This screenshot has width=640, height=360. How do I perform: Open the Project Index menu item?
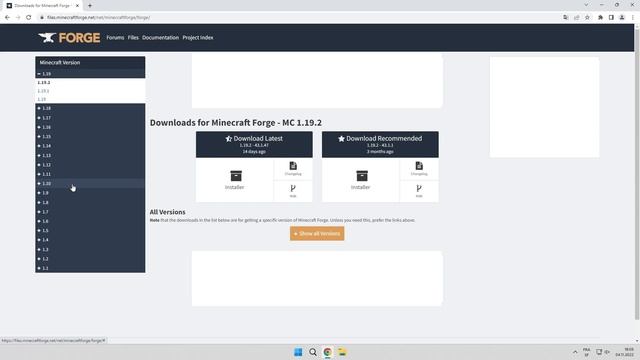(198, 38)
